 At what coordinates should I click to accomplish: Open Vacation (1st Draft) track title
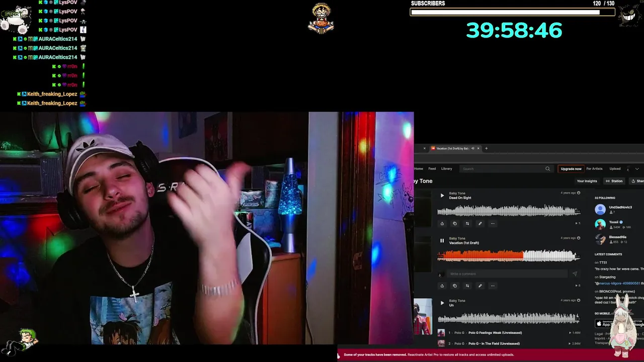pyautogui.click(x=464, y=243)
